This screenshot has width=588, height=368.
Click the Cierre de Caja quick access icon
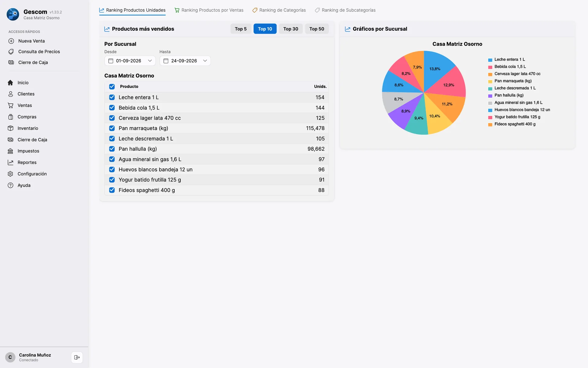click(11, 62)
